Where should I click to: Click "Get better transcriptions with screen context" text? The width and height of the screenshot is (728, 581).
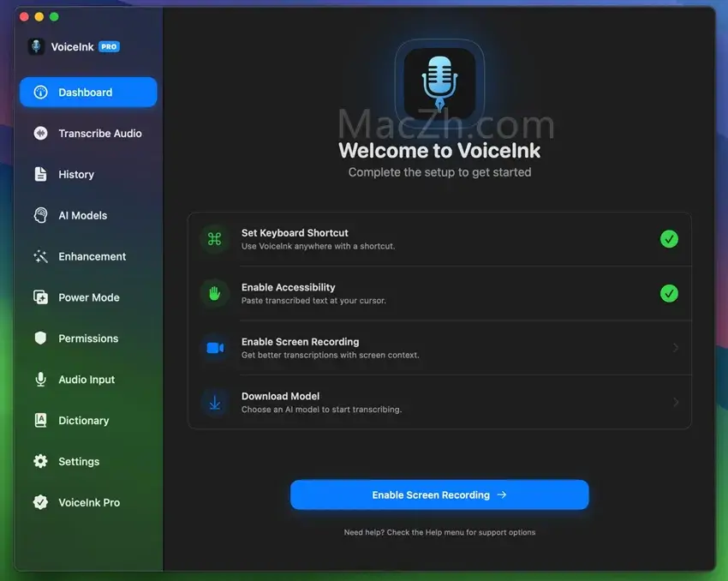click(330, 355)
